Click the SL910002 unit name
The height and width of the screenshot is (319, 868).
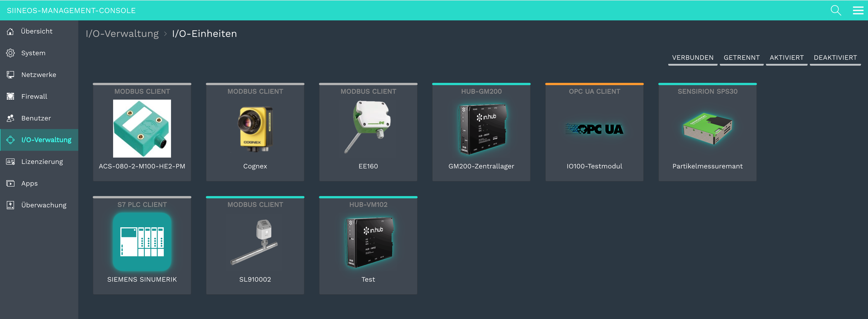(x=255, y=280)
